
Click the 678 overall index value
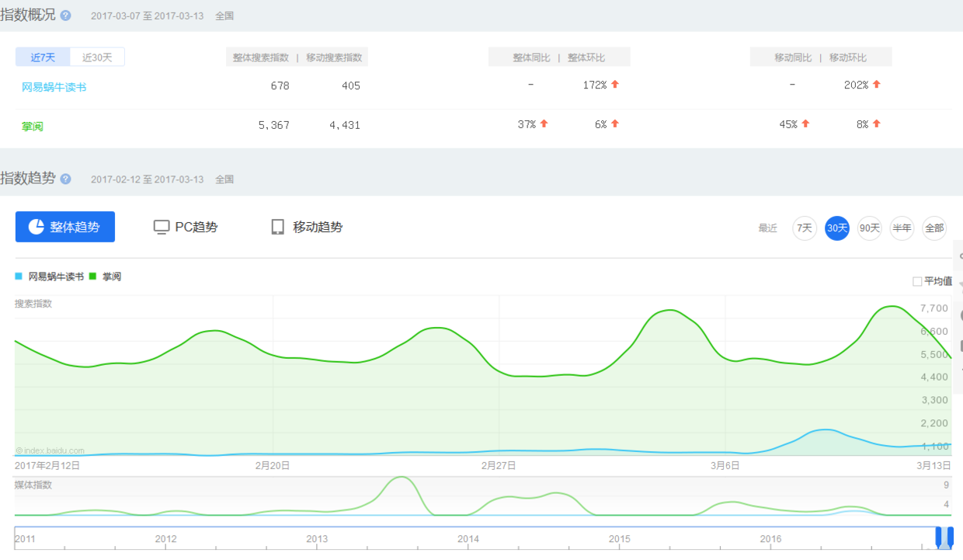pyautogui.click(x=280, y=85)
